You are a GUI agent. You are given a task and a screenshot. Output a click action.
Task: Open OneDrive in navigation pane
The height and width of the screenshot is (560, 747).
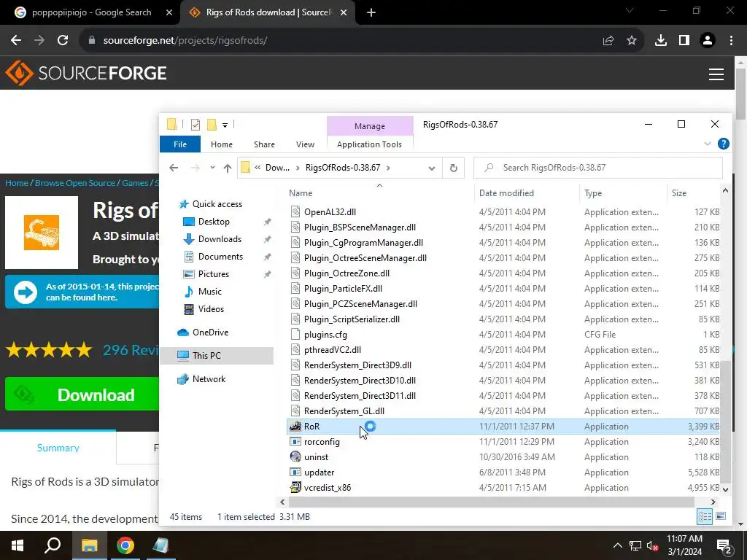[210, 332]
